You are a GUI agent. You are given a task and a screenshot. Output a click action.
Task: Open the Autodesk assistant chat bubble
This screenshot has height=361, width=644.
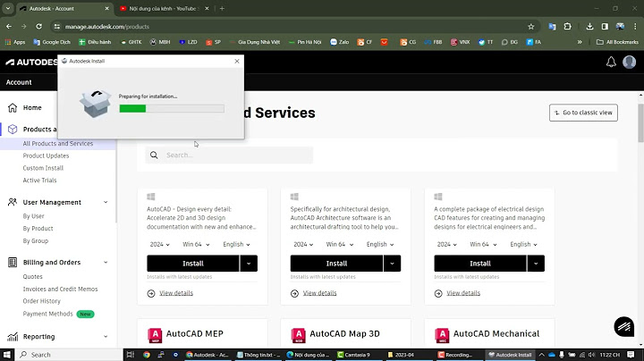624,326
